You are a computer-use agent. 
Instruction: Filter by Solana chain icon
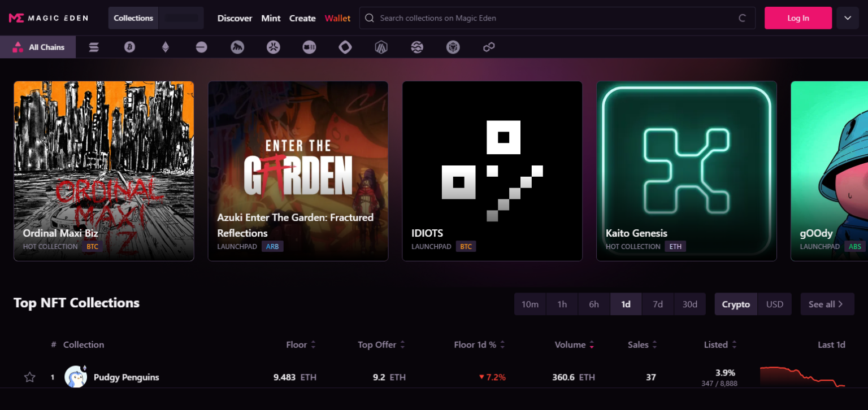click(94, 47)
